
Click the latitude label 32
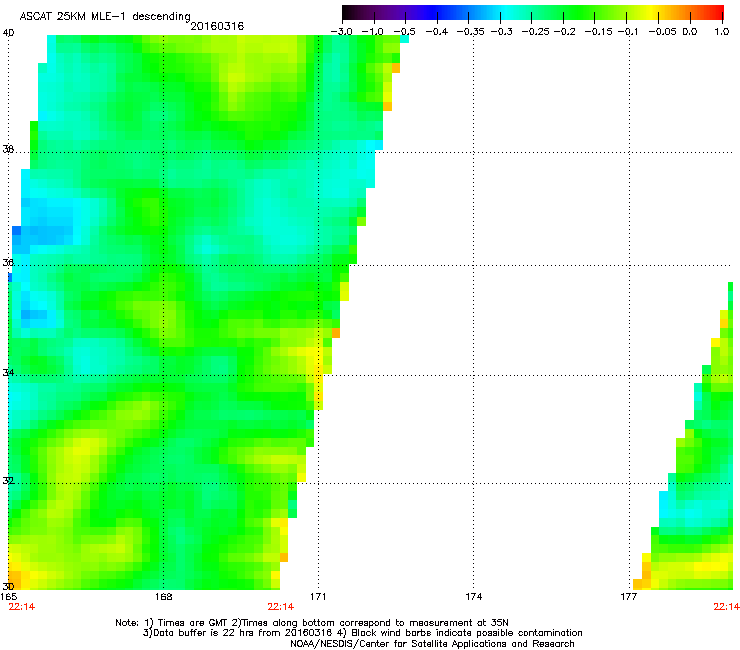tap(8, 481)
